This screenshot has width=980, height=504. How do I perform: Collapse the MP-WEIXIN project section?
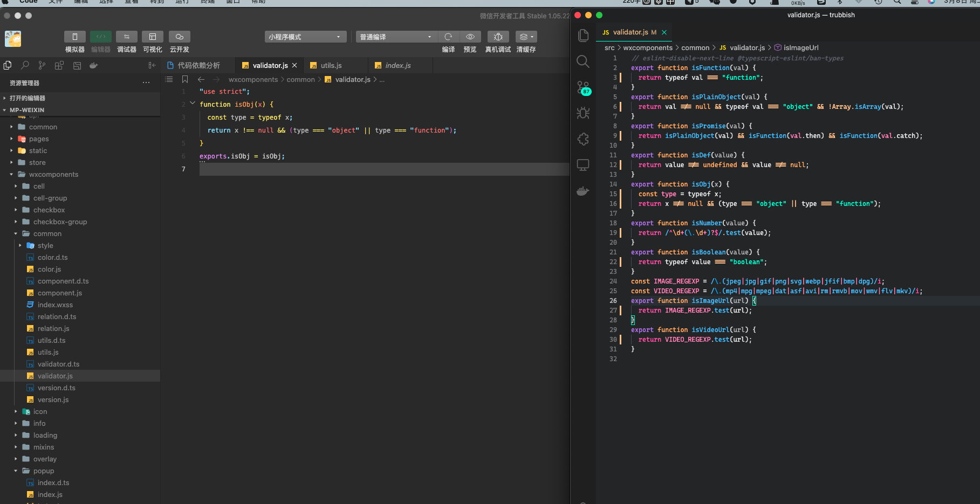click(80, 110)
